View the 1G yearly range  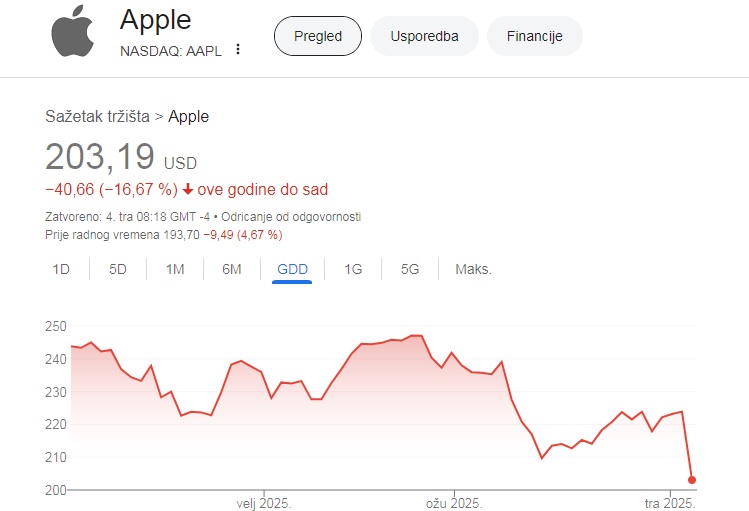click(x=353, y=269)
